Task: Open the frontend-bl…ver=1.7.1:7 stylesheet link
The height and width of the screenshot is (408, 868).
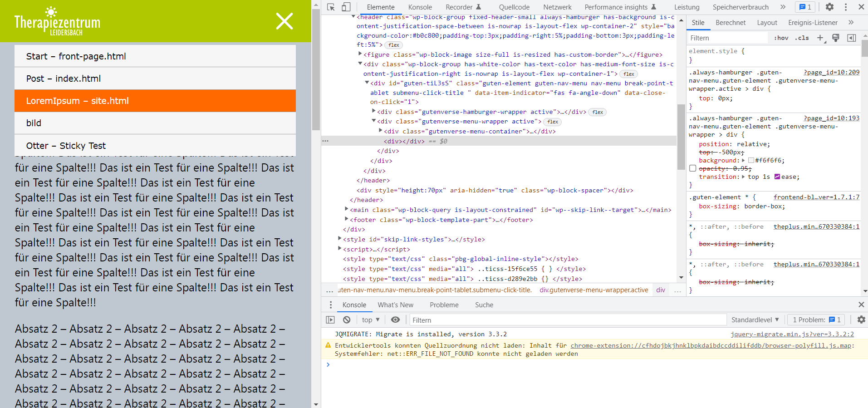Action: pos(816,197)
